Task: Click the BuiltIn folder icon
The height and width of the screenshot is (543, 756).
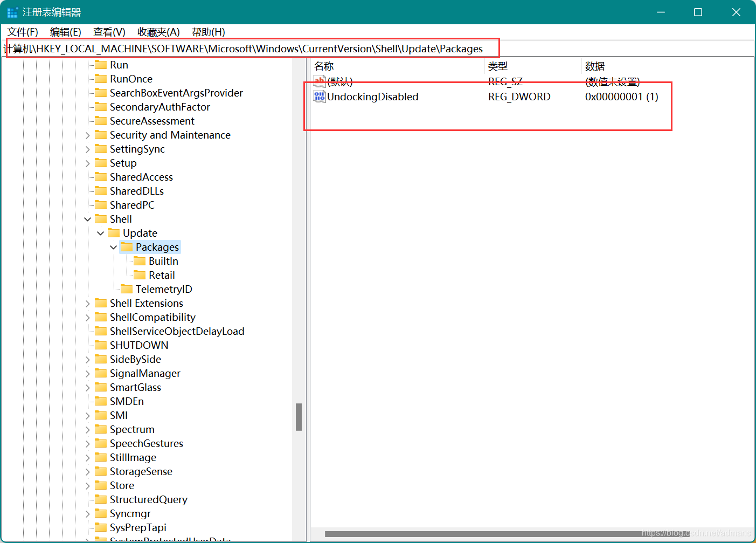Action: (140, 261)
